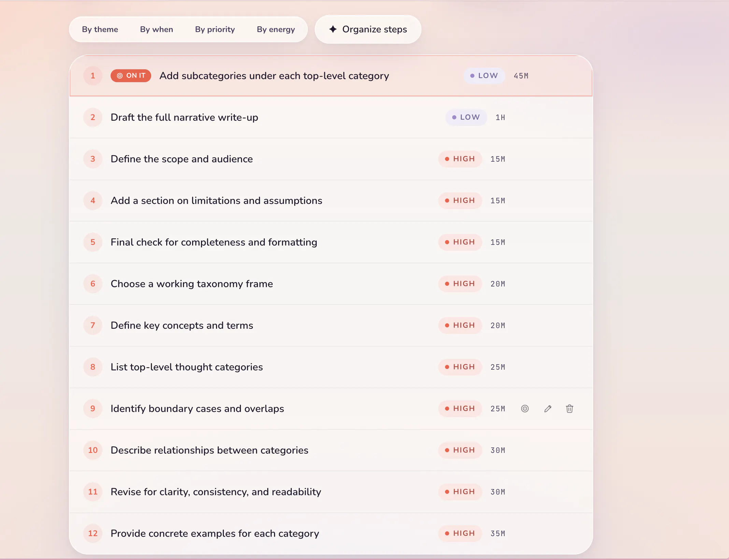Image resolution: width=729 pixels, height=560 pixels.
Task: Click HIGH badge on Identify boundary cases row
Action: coord(460,409)
